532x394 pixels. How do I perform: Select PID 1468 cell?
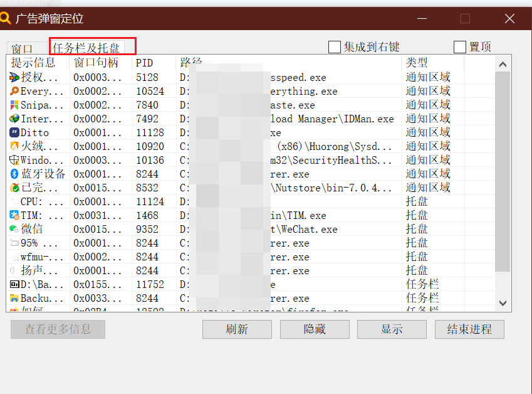(x=147, y=215)
